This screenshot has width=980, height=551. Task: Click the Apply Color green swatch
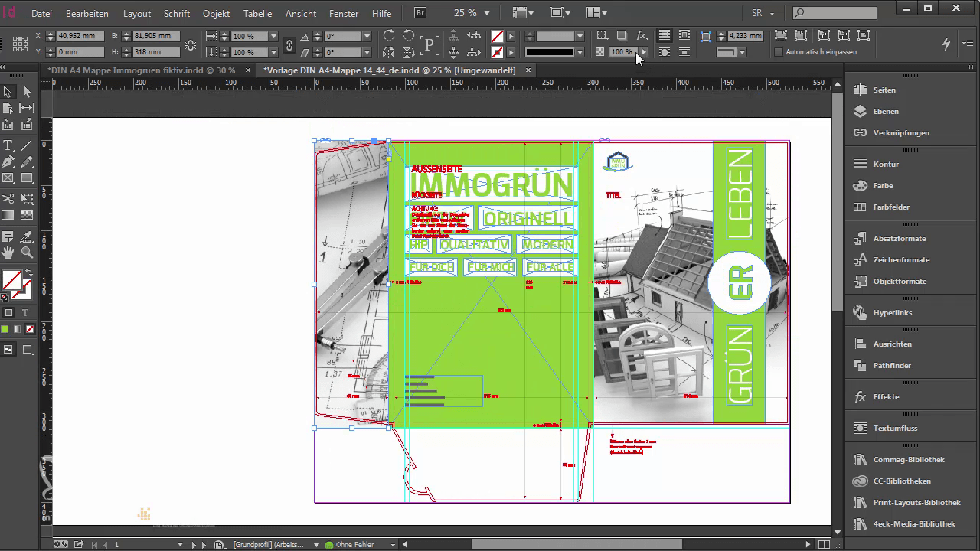tap(5, 329)
